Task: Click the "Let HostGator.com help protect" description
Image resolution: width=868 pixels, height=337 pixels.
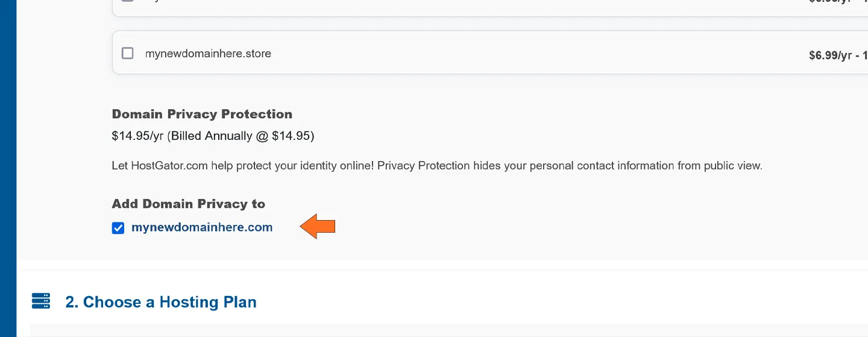Action: point(437,165)
